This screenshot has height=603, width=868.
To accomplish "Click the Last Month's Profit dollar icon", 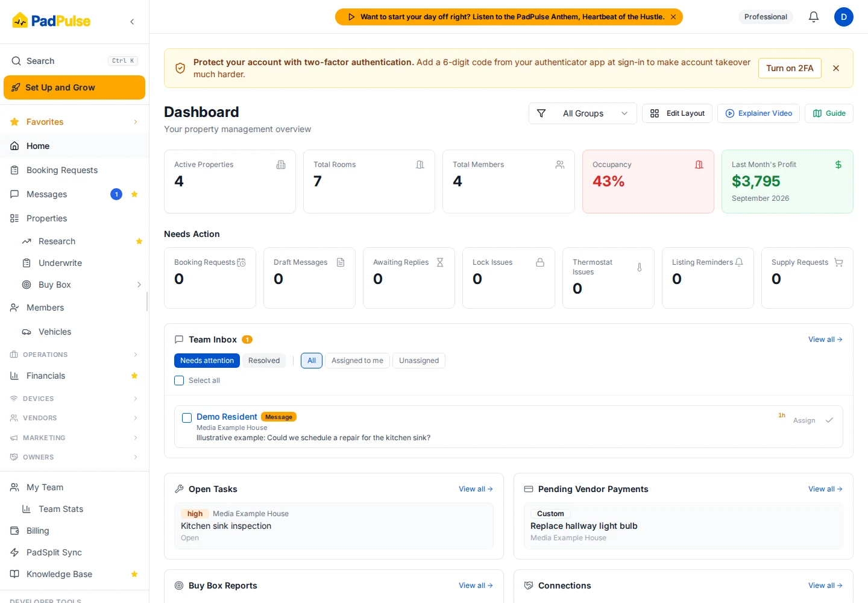I will coord(838,165).
